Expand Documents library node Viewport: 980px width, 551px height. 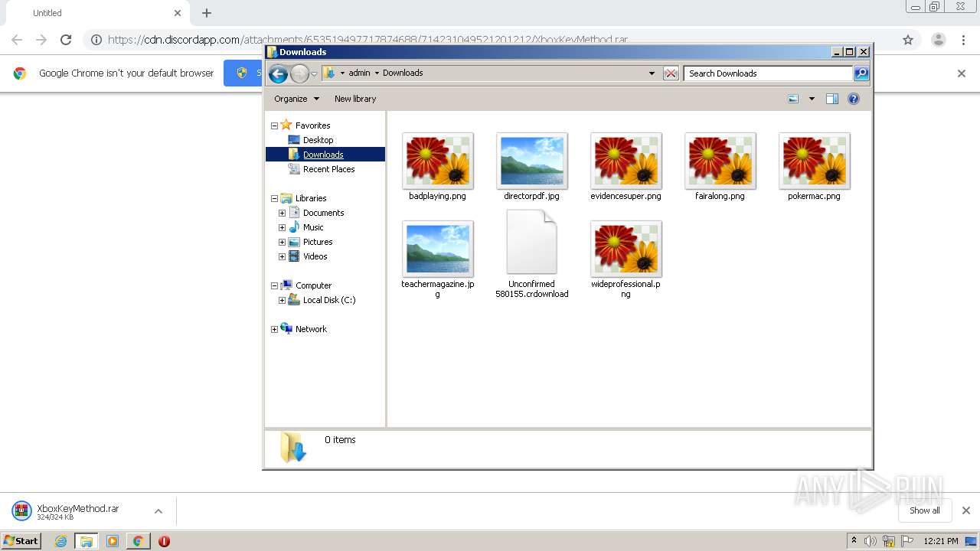point(282,213)
